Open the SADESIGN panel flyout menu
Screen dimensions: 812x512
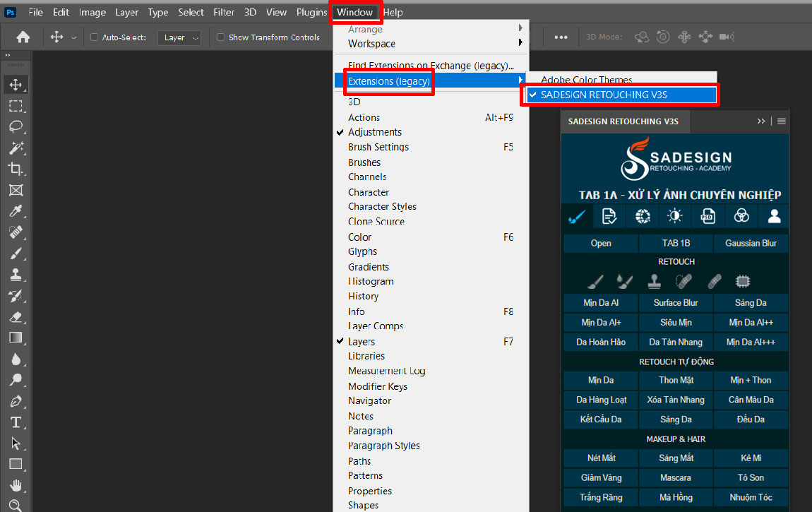(782, 121)
